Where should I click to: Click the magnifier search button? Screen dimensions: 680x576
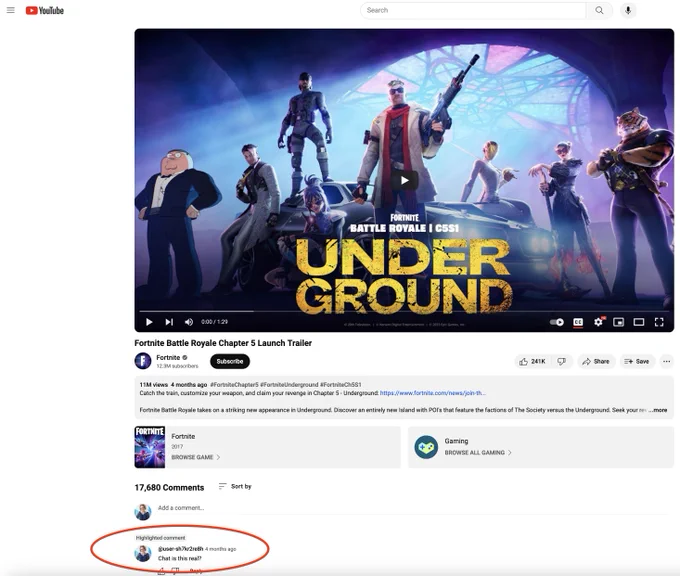coord(599,10)
